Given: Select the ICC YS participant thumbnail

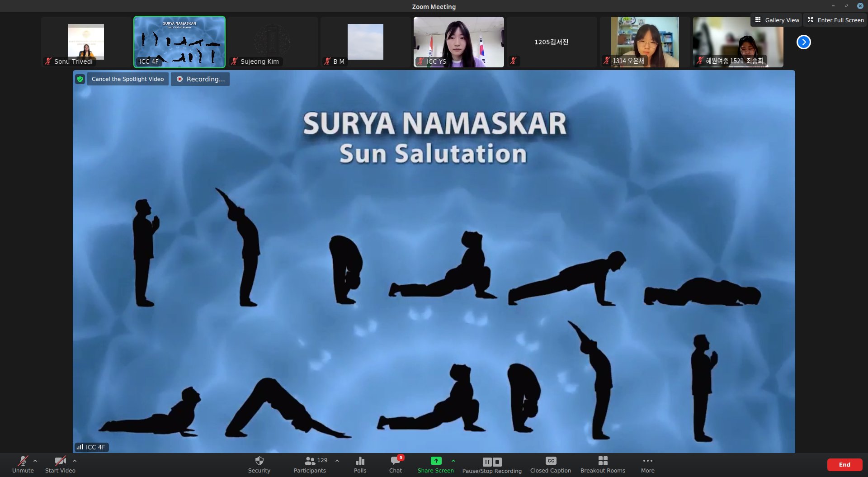Looking at the screenshot, I should (x=458, y=42).
